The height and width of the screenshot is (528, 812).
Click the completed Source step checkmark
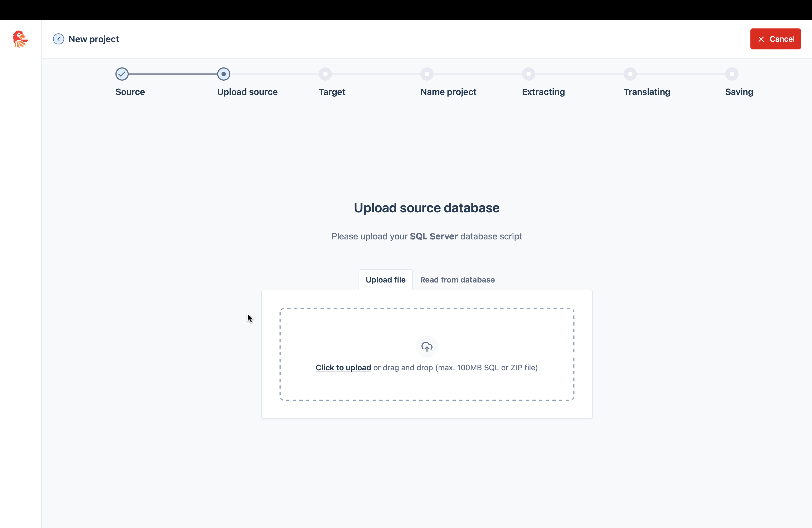(x=122, y=74)
